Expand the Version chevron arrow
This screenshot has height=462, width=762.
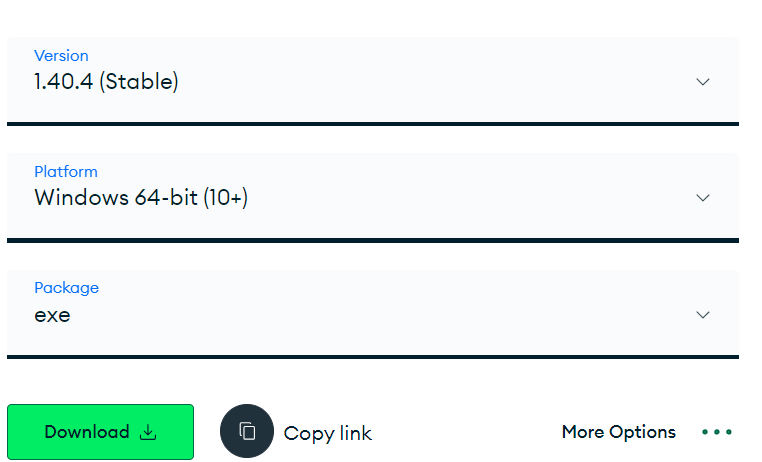tap(703, 82)
